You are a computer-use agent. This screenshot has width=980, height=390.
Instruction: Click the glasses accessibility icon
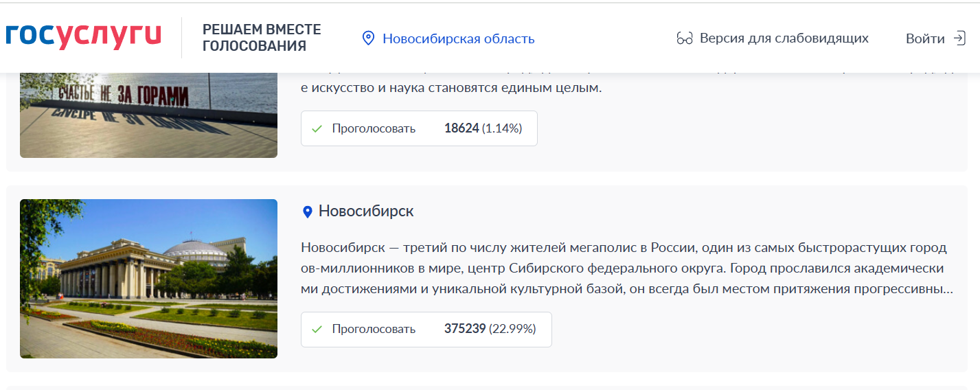point(684,38)
